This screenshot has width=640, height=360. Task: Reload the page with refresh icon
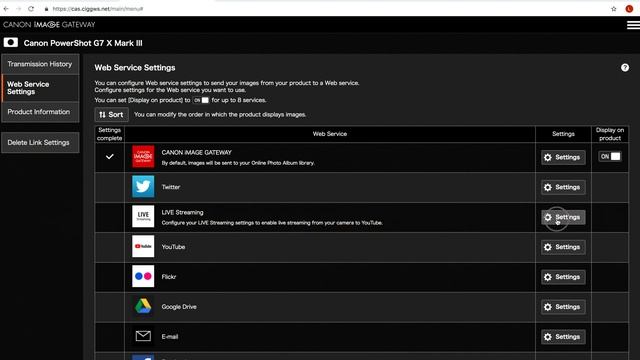pos(31,9)
